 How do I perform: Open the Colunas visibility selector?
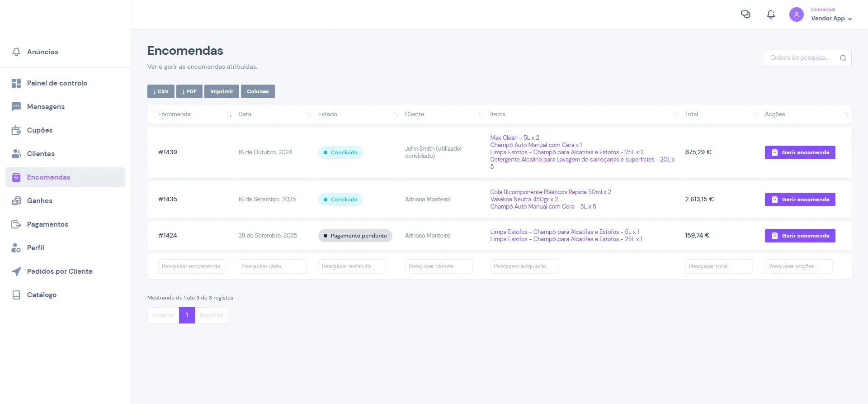(258, 91)
